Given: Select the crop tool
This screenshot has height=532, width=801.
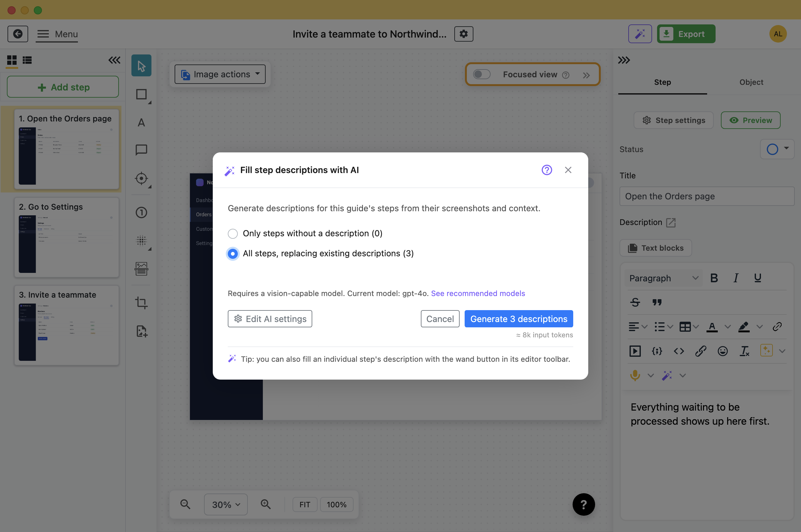Looking at the screenshot, I should click(141, 303).
